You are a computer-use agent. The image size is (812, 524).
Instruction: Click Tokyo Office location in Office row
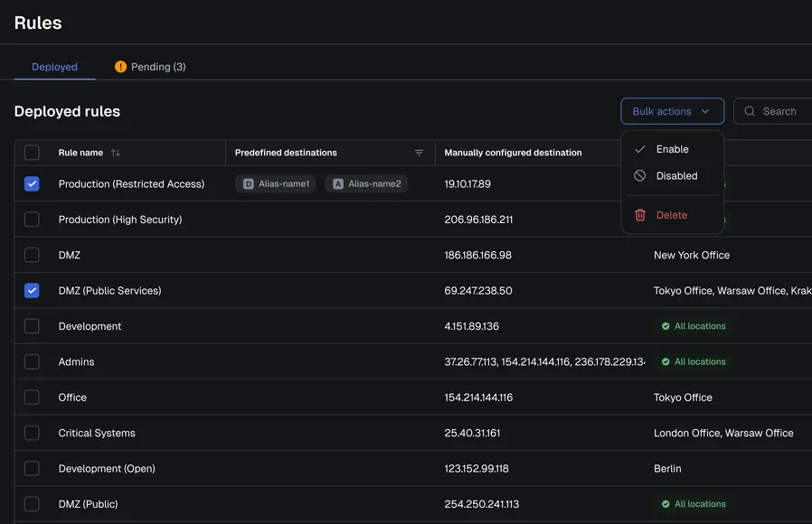(683, 398)
